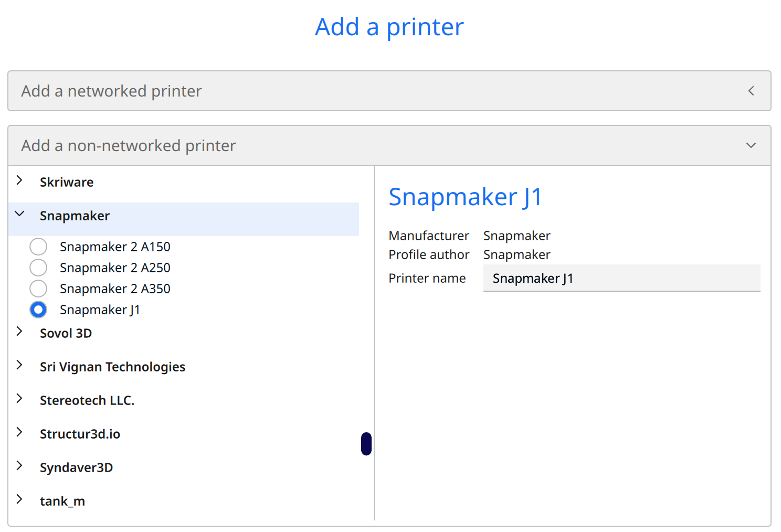Click the Skriware label
Image resolution: width=781 pixels, height=532 pixels.
pyautogui.click(x=67, y=182)
